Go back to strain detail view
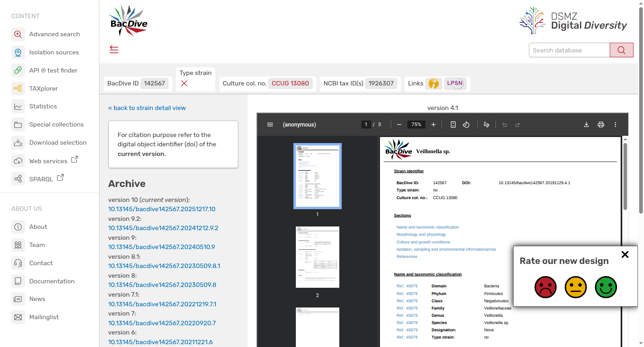Image resolution: width=644 pixels, height=347 pixels. point(147,108)
